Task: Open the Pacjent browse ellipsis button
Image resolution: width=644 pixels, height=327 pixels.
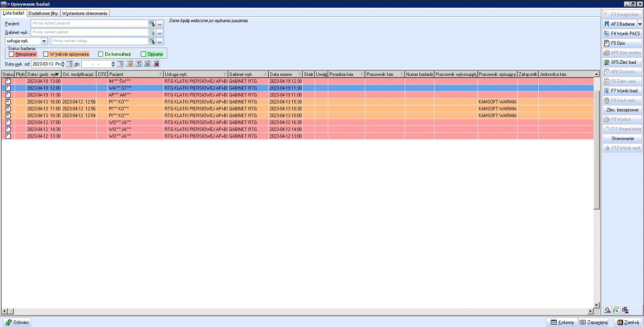Action: 160,24
